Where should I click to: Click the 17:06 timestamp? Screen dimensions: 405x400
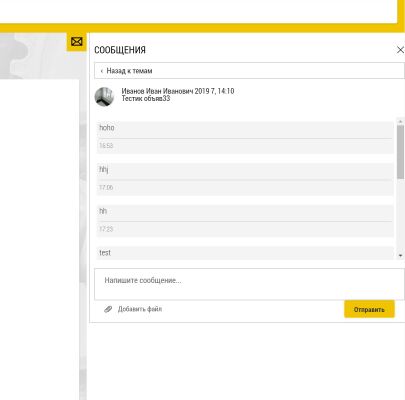(x=106, y=187)
